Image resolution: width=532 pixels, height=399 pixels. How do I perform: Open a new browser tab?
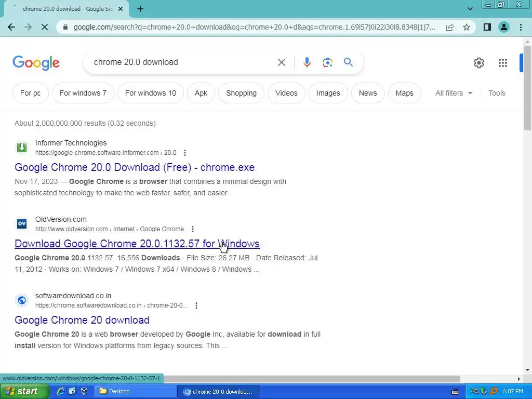tap(140, 9)
